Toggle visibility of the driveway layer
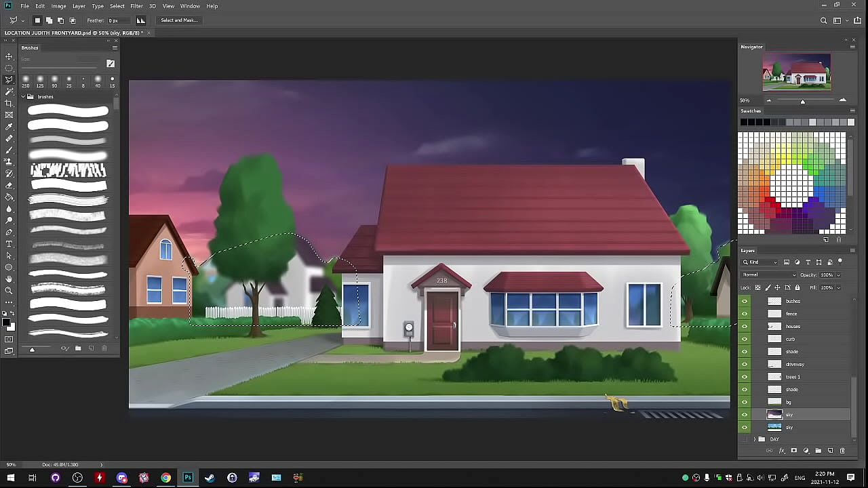The width and height of the screenshot is (868, 488). [745, 364]
